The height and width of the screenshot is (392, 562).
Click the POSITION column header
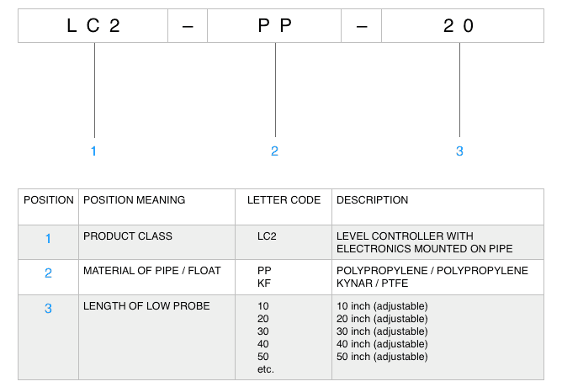(49, 200)
